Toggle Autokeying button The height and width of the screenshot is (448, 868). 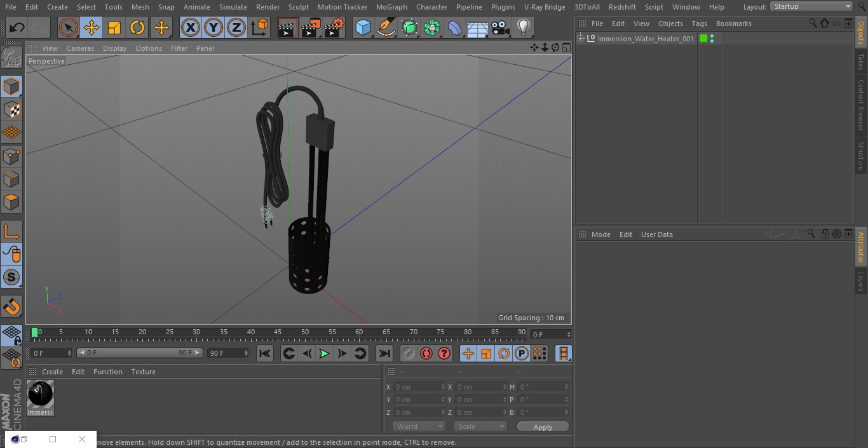tap(426, 353)
